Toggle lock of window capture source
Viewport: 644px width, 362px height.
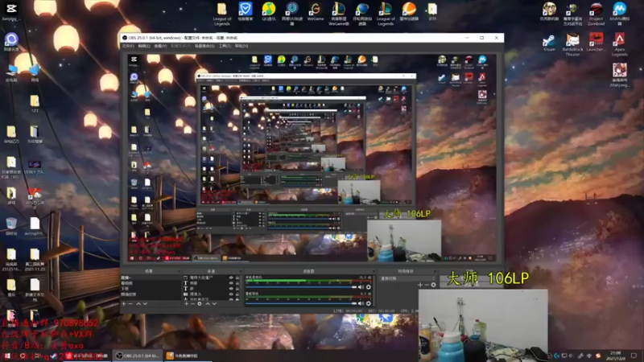[x=237, y=278]
